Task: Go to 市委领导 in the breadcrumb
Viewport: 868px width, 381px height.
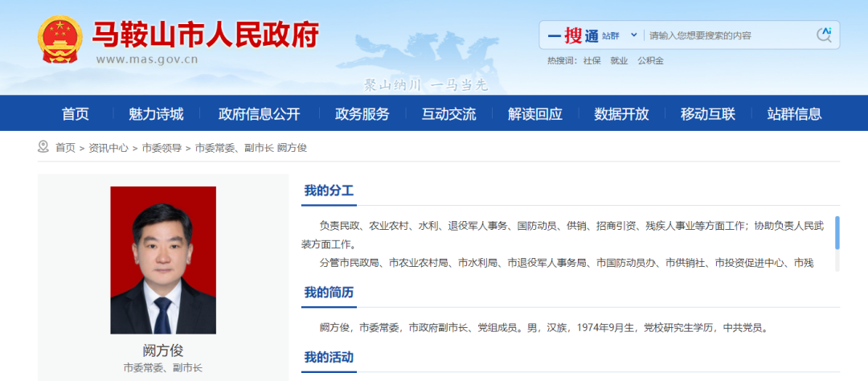Action: (x=162, y=148)
